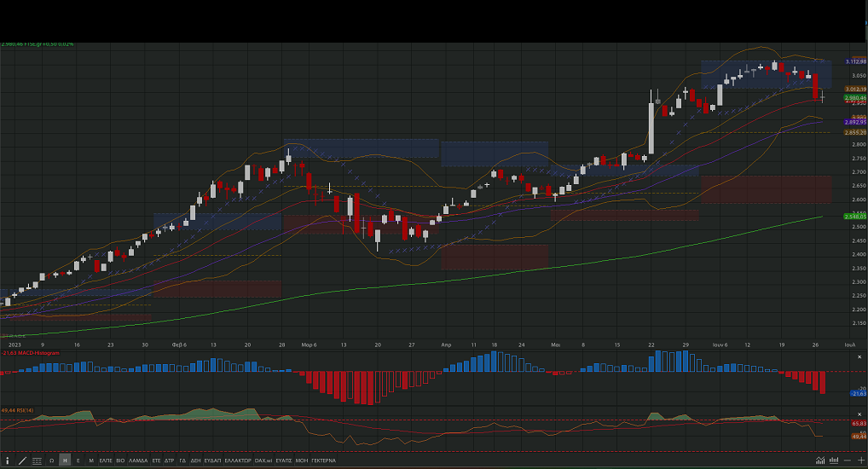Click the 2023 year label on time axis

pyautogui.click(x=14, y=345)
